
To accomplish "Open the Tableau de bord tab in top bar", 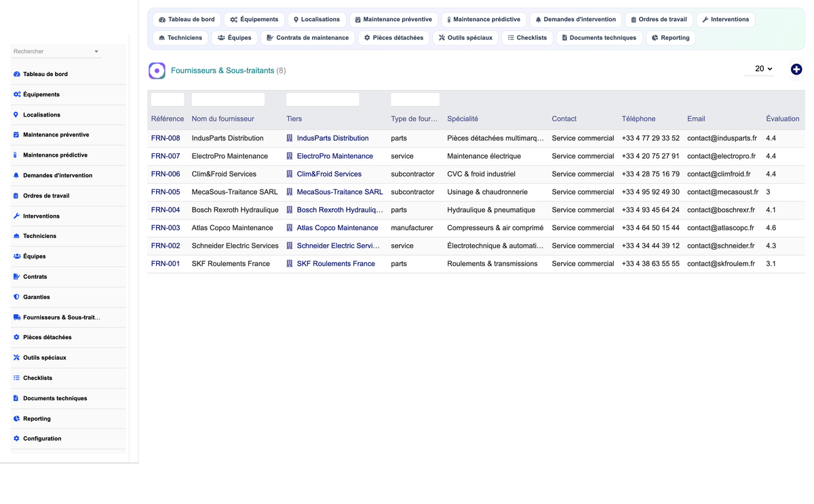I will (x=187, y=20).
